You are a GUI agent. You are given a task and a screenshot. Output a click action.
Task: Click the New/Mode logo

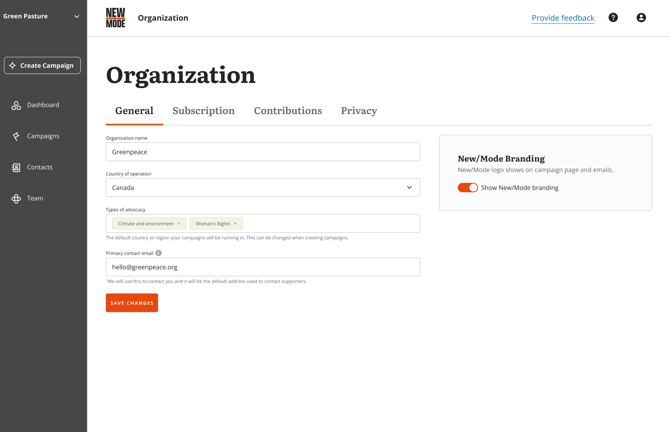[x=116, y=18]
